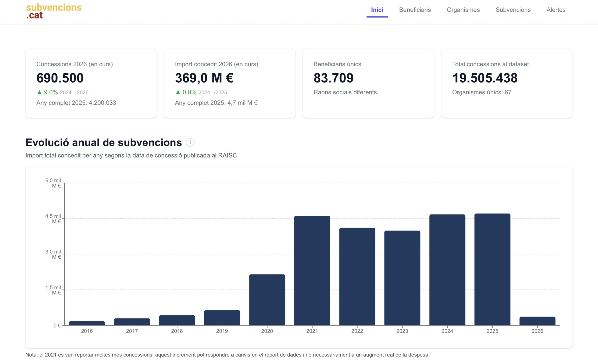This screenshot has height=364, width=598.
Task: Click the 2023 bar in the chart
Action: click(x=402, y=278)
